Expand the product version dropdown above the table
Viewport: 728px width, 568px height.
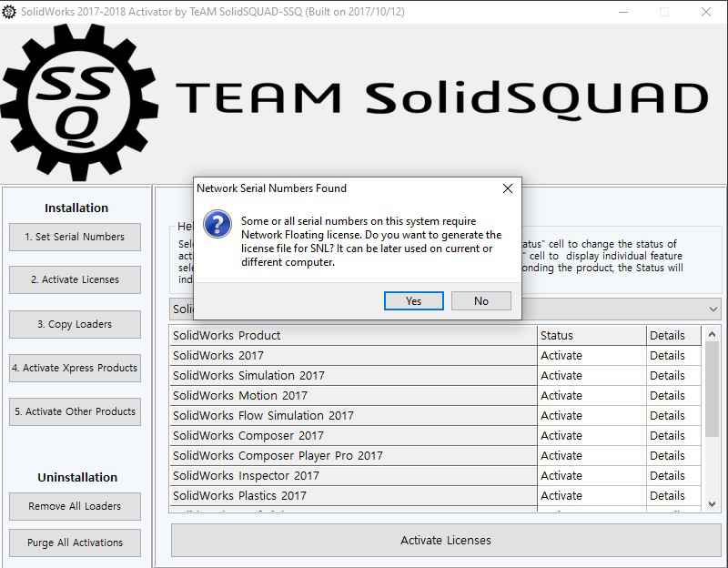click(x=713, y=309)
